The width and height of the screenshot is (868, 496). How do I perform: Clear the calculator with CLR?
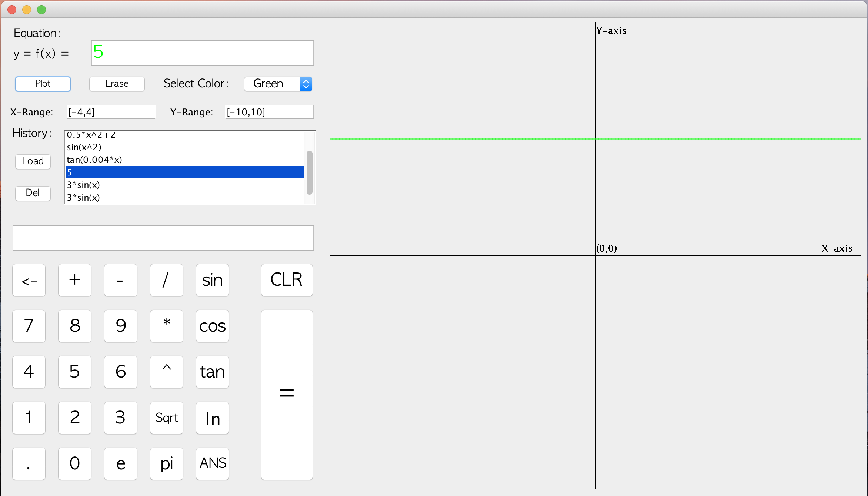[287, 280]
